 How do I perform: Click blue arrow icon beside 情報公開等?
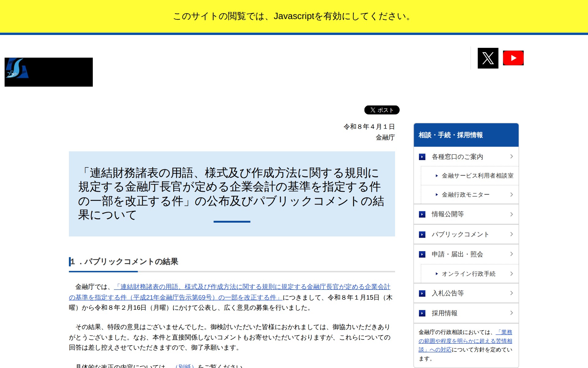[422, 214]
